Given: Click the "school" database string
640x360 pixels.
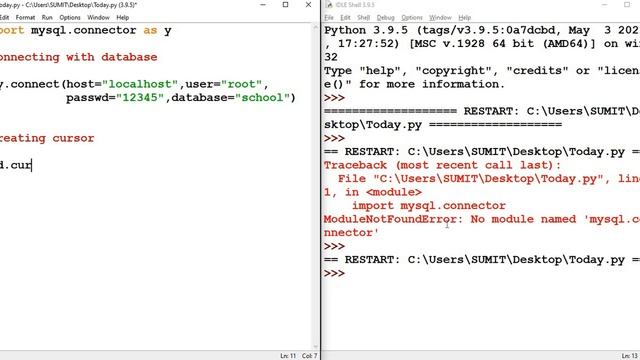Looking at the screenshot, I should 262,98.
